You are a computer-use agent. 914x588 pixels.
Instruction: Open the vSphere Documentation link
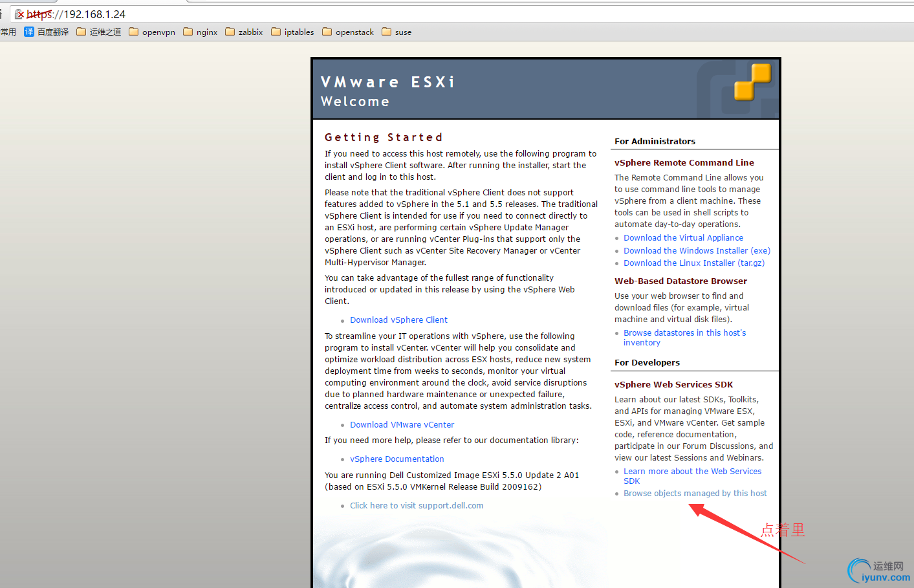coord(397,459)
